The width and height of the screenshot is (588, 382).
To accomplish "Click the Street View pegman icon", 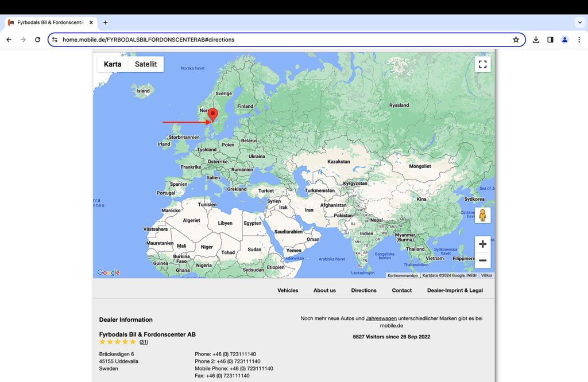I will (x=482, y=215).
